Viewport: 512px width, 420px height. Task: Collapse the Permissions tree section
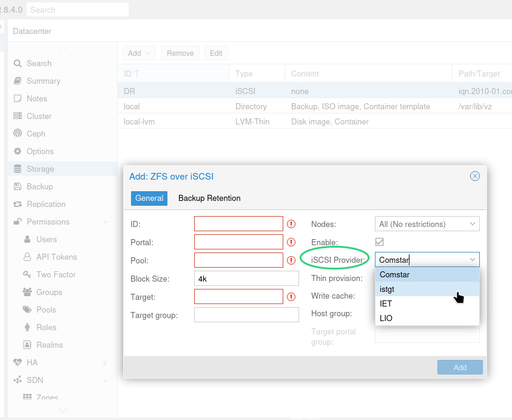click(x=105, y=222)
